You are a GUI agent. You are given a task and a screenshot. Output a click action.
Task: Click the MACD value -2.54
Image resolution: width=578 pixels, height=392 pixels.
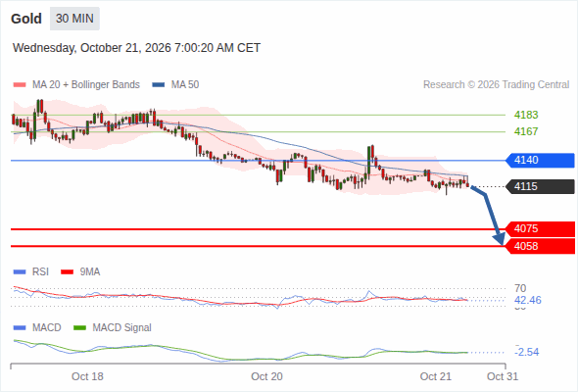(x=527, y=352)
